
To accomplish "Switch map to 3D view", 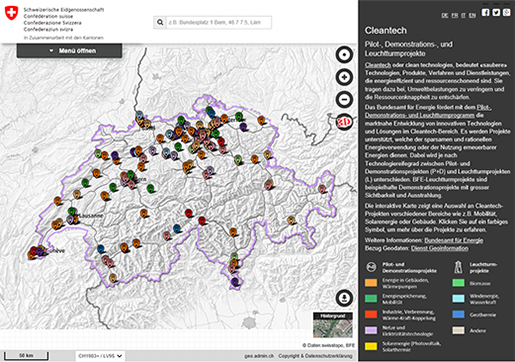I will pos(344,122).
